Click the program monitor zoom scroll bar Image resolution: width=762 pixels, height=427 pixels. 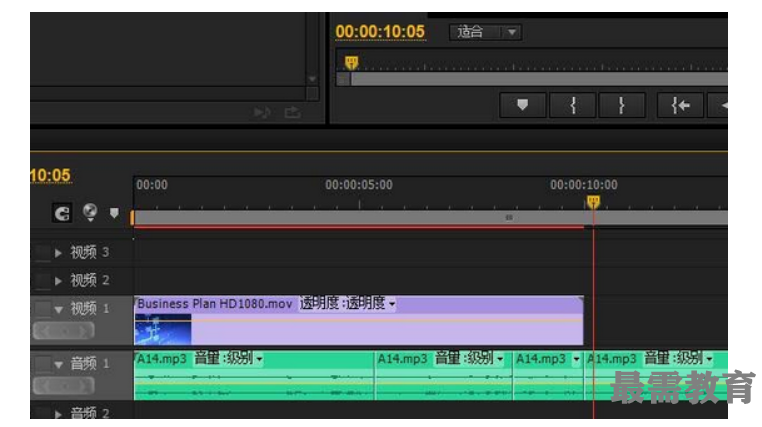point(539,79)
